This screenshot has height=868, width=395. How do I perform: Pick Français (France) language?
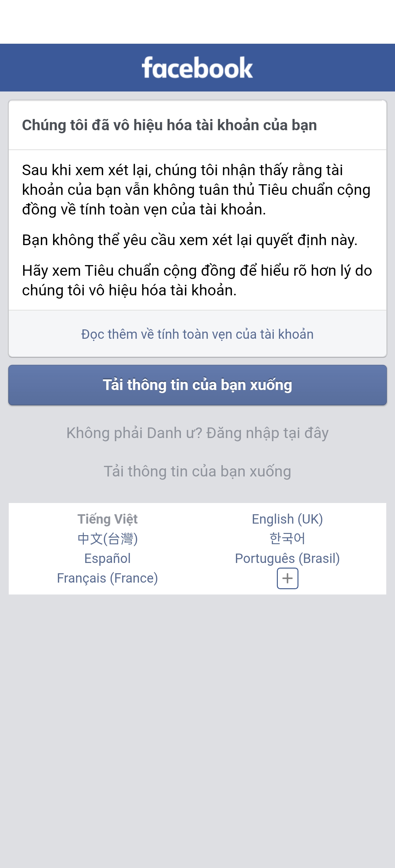pyautogui.click(x=107, y=578)
